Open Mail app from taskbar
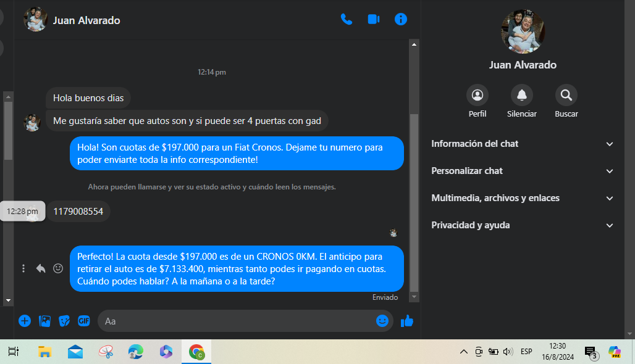 pos(75,352)
